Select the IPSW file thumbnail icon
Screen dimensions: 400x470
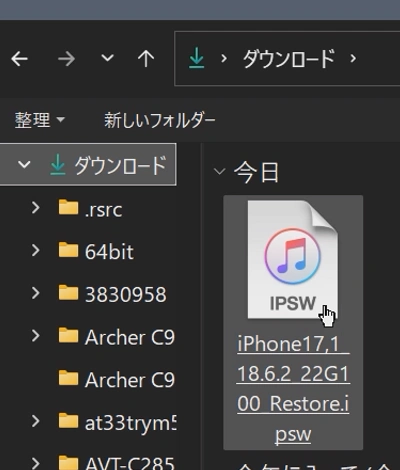[293, 259]
